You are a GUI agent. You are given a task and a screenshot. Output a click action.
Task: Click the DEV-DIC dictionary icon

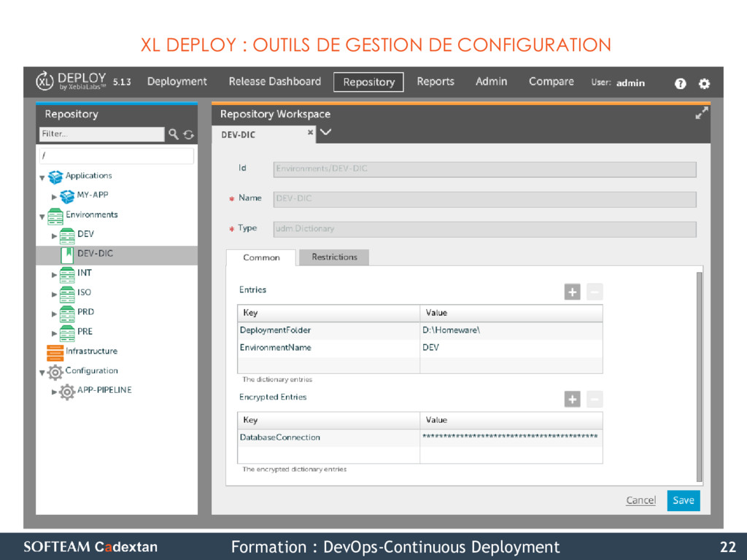[67, 254]
